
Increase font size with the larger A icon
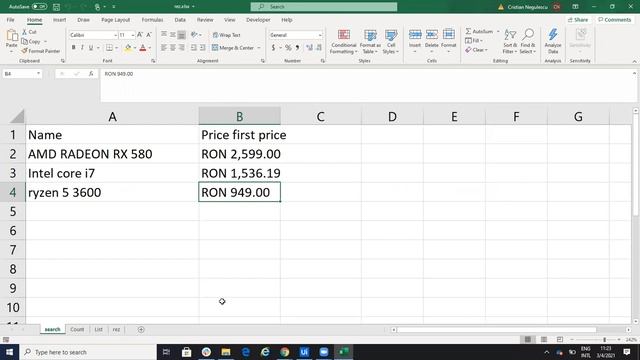click(x=140, y=35)
